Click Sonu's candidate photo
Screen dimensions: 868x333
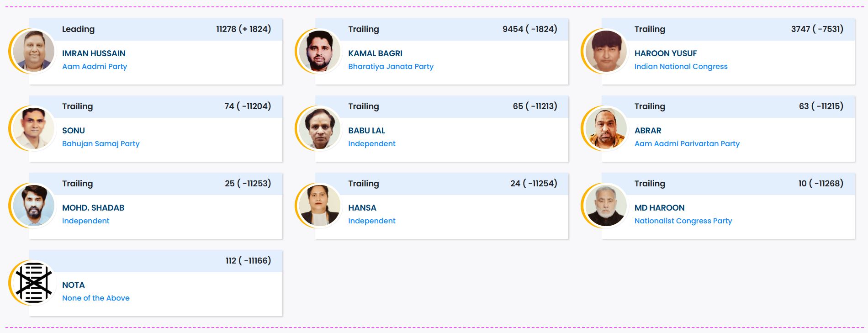click(34, 128)
